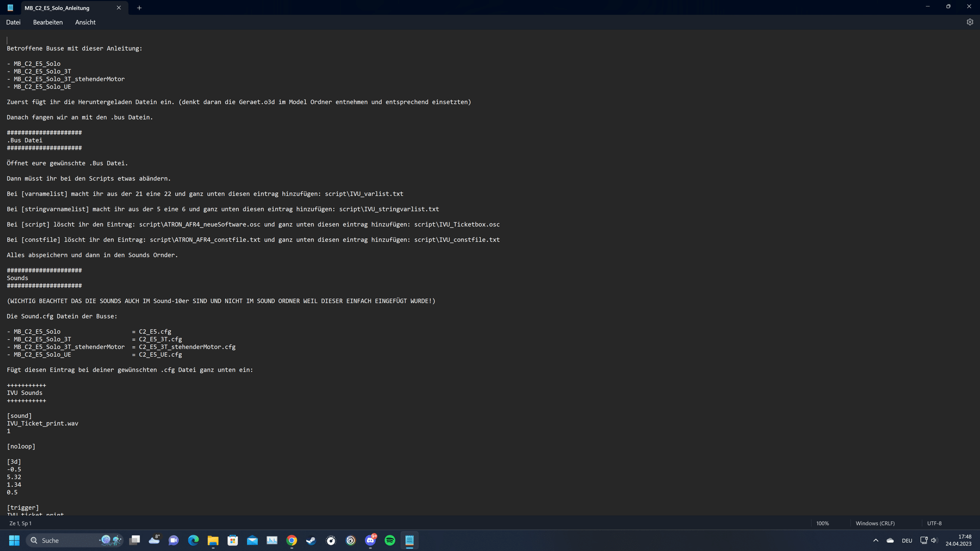The height and width of the screenshot is (551, 980).
Task: Launch Google Chrome from taskbar
Action: [291, 540]
